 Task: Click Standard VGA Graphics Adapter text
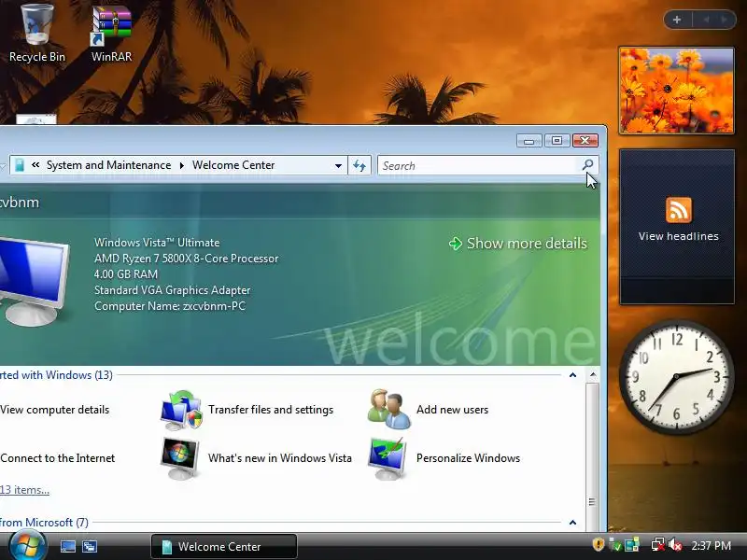tap(172, 290)
